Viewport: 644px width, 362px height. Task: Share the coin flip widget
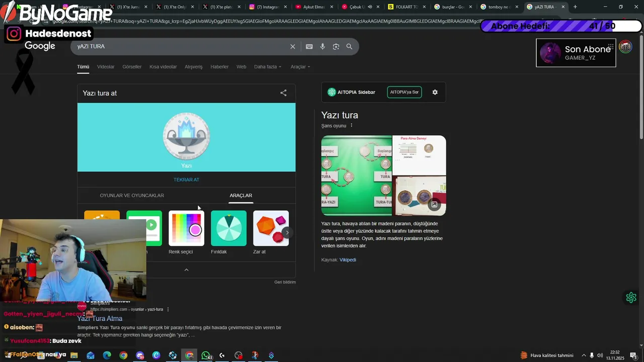(283, 93)
